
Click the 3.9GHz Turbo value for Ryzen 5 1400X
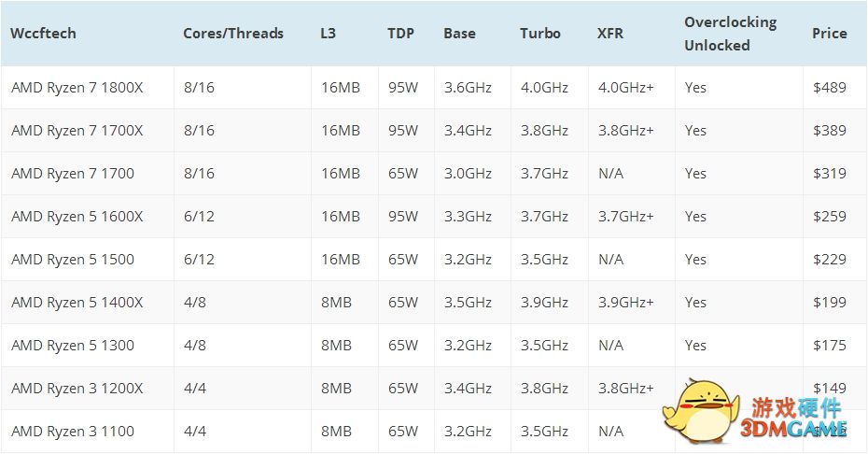[544, 303]
